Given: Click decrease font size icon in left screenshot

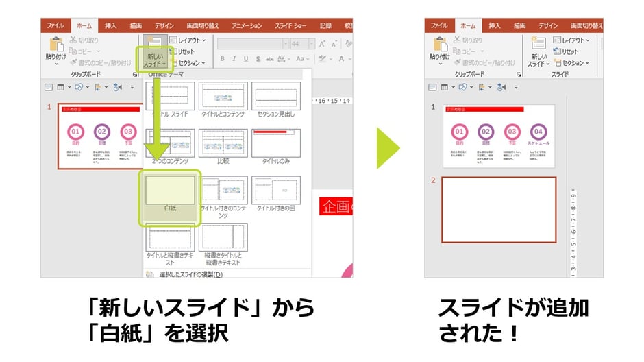Looking at the screenshot, I should click(334, 44).
